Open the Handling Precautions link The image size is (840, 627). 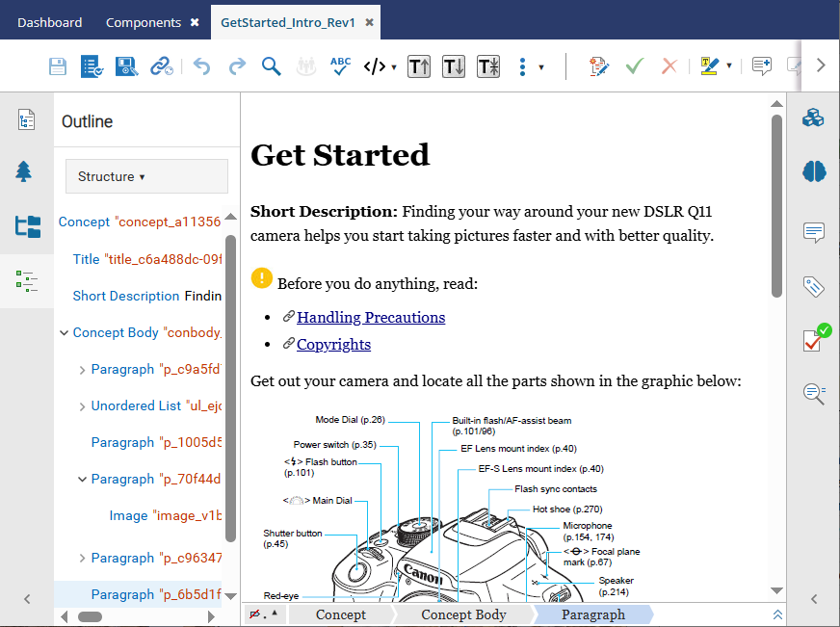pyautogui.click(x=371, y=318)
